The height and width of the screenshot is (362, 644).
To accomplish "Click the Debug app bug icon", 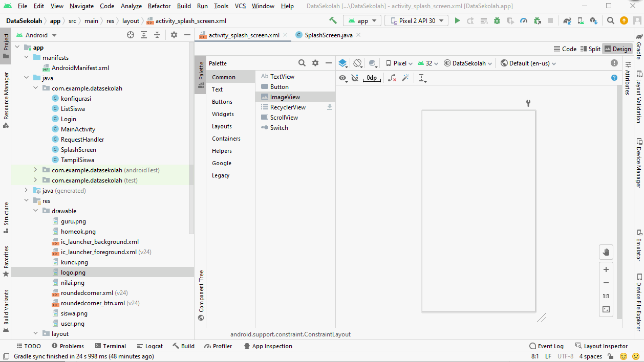I will (497, 21).
